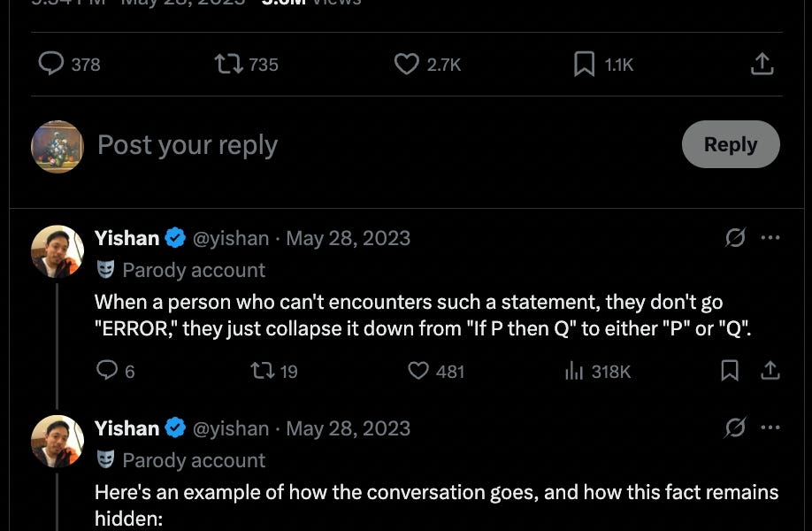Retweet the main post using the repost icon
The height and width of the screenshot is (531, 812).
228,64
